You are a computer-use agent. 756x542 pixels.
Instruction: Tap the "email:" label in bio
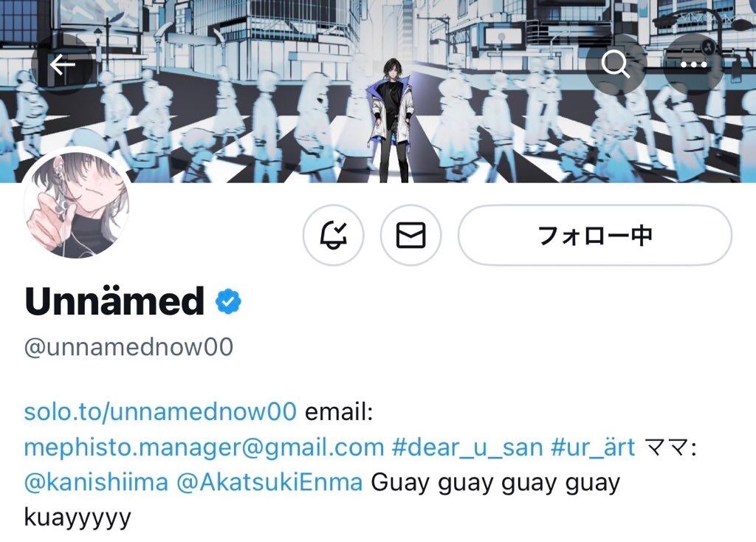339,411
